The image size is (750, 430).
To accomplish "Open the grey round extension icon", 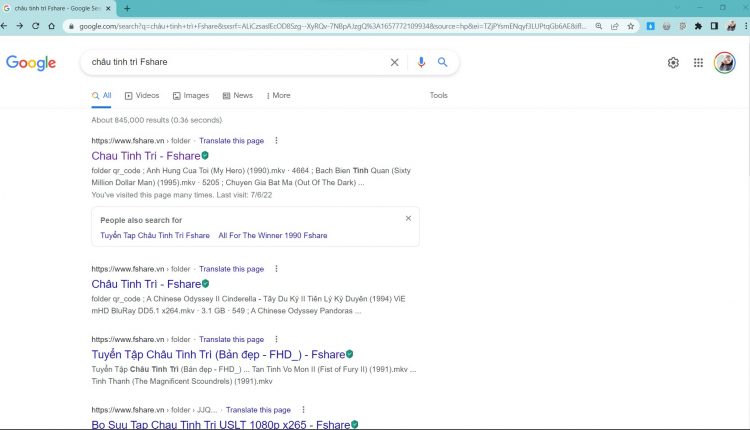I will (666, 26).
